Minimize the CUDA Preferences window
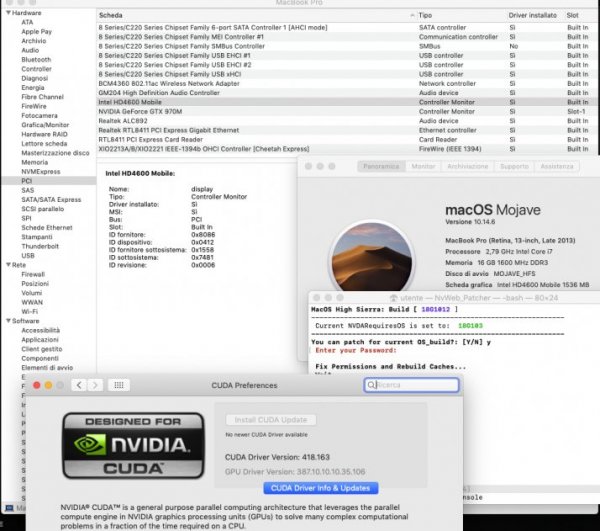The image size is (600, 531). 49,385
